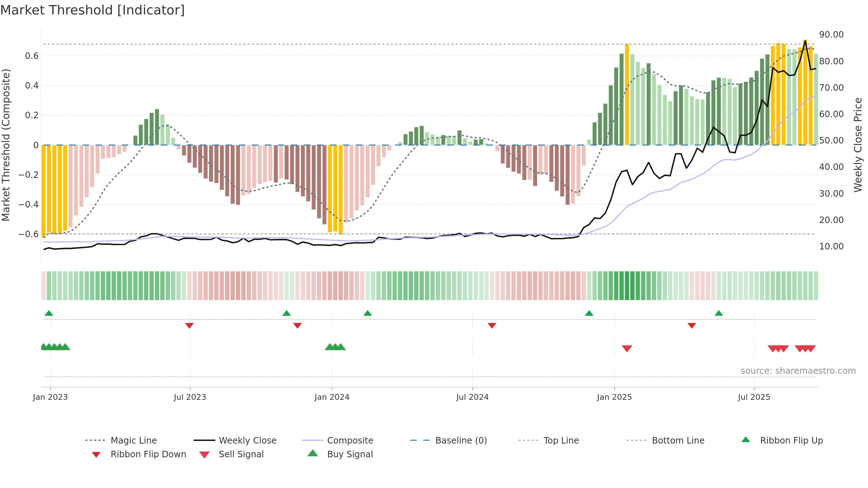The image size is (868, 488).
Task: Toggle the Baseline (0) legend entry
Action: (x=448, y=440)
